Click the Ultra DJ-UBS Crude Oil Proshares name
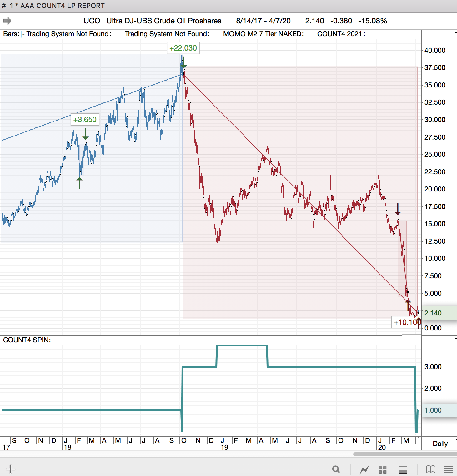This screenshot has width=457, height=476. point(164,21)
